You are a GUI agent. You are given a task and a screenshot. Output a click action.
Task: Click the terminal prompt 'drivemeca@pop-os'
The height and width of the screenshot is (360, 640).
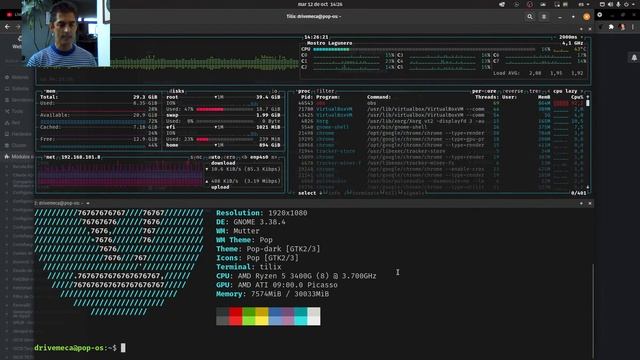click(69, 348)
